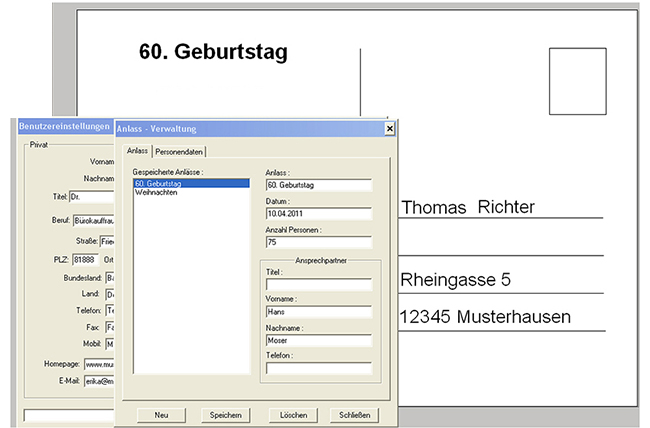Click the Vorname field containing Hans
650x428 pixels.
318,311
